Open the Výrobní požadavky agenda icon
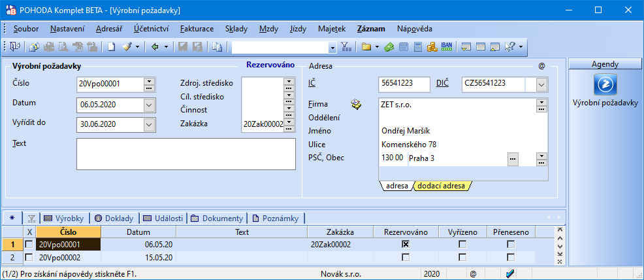Image resolution: width=644 pixels, height=280 pixels. pyautogui.click(x=605, y=84)
